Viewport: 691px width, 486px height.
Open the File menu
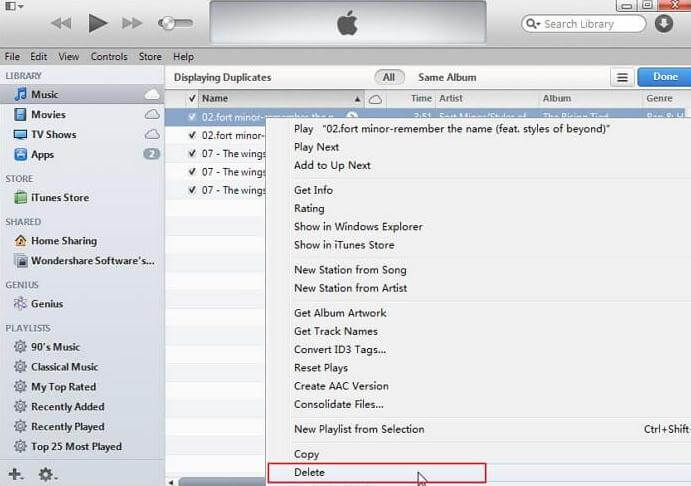tap(12, 57)
